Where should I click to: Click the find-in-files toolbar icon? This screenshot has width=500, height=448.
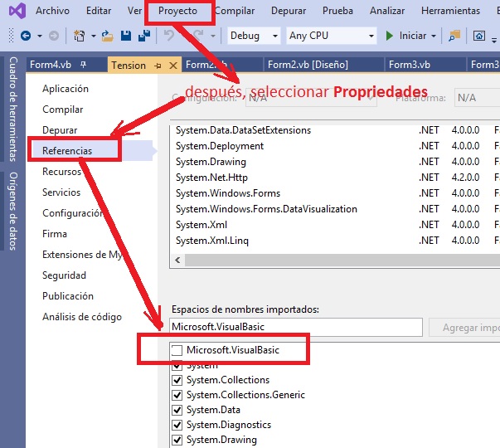[x=454, y=36]
